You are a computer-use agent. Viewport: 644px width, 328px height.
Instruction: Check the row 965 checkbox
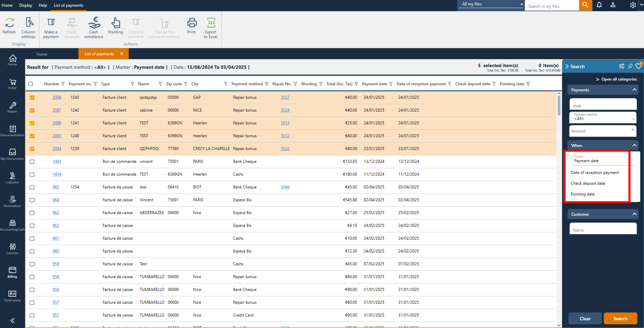pyautogui.click(x=32, y=187)
